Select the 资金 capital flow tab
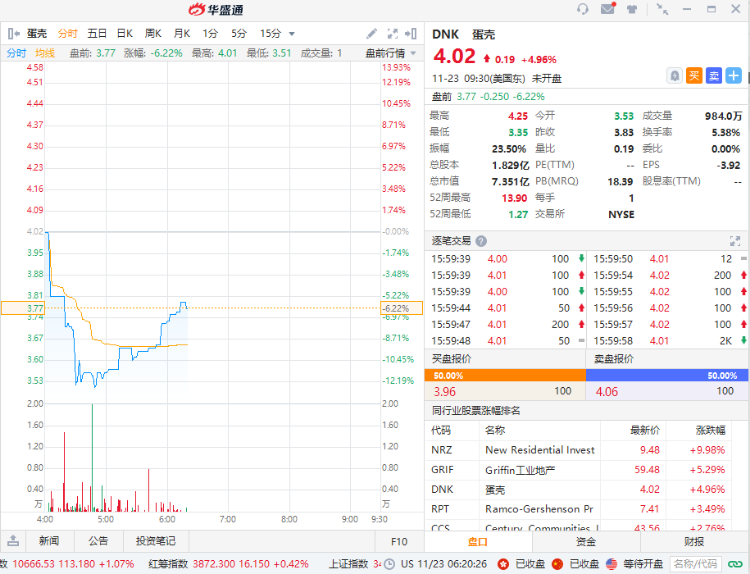Image resolution: width=750 pixels, height=574 pixels. 586,541
